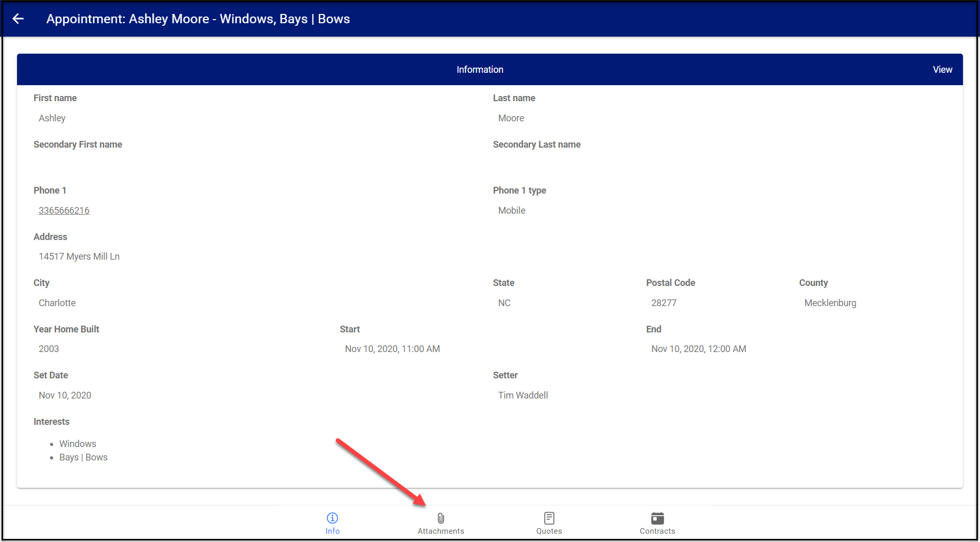Click the phone type value Mobile
Screen dimensions: 980x542
pyautogui.click(x=512, y=211)
